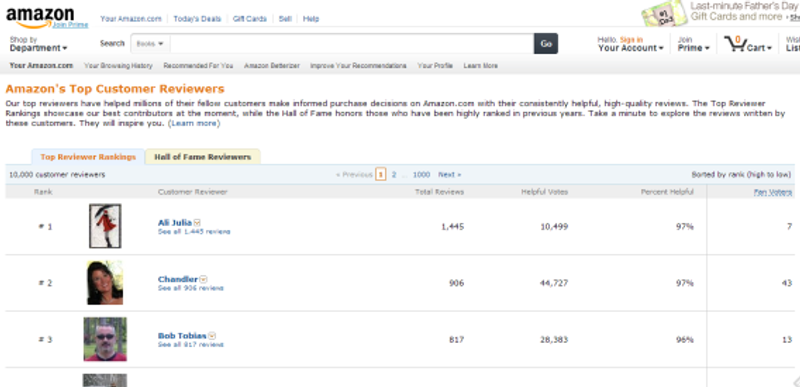This screenshot has width=800, height=387.
Task: Open the Help link
Action: pyautogui.click(x=311, y=19)
